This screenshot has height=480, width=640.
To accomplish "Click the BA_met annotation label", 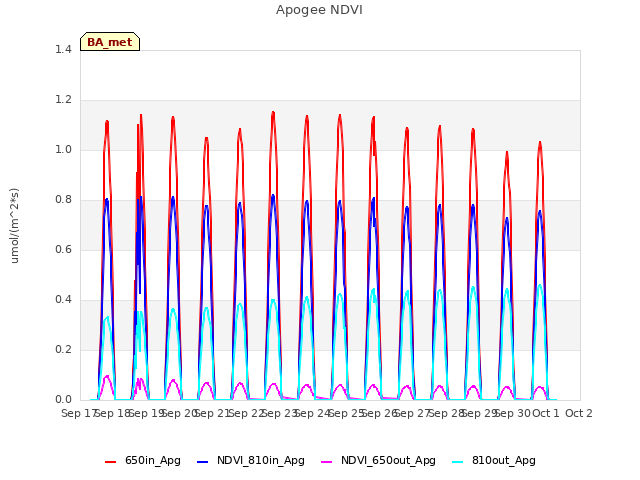I will point(110,42).
